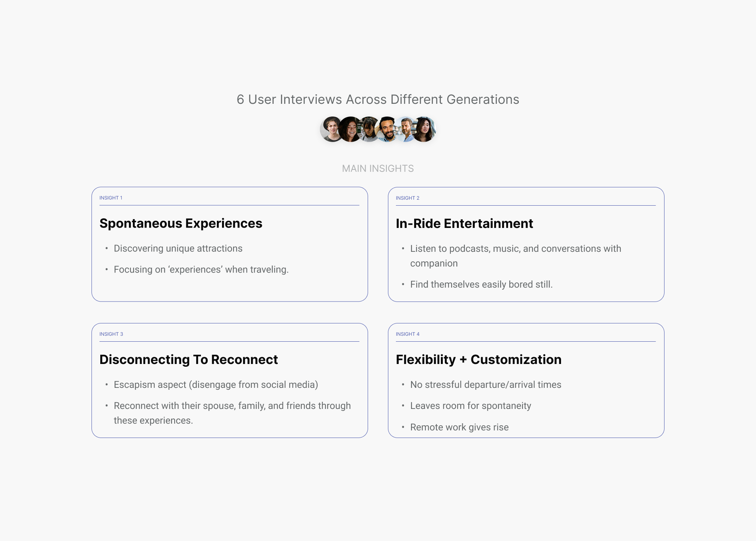Image resolution: width=756 pixels, height=541 pixels.
Task: Select the INSIGHT 4 label
Action: (407, 334)
